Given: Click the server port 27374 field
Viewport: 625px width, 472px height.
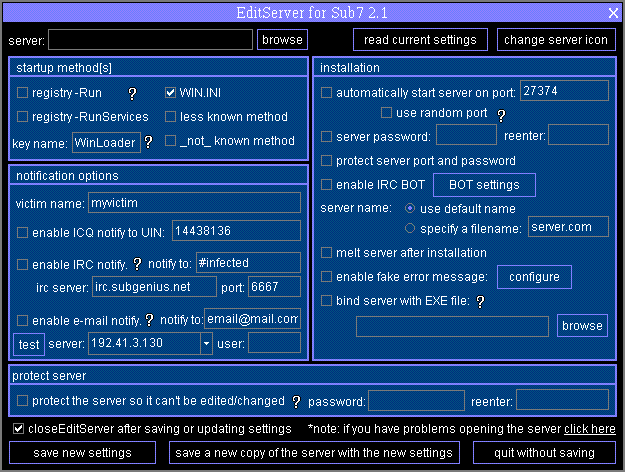Looking at the screenshot, I should point(564,90).
